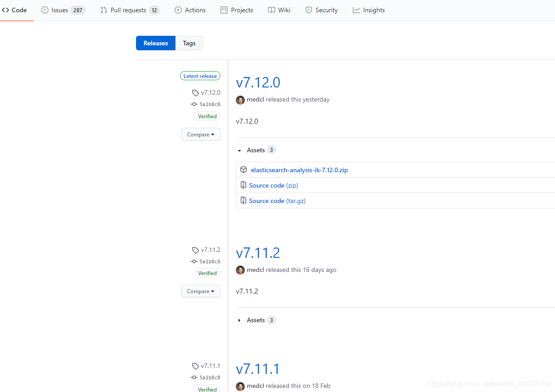The width and height of the screenshot is (555, 392).
Task: Click the Verified badge for v7.12.0
Action: [207, 116]
